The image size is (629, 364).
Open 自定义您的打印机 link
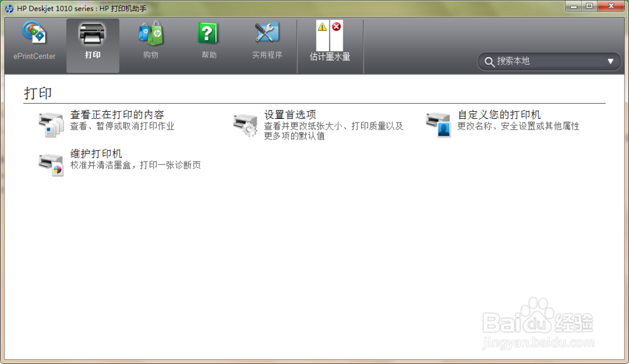click(x=499, y=114)
